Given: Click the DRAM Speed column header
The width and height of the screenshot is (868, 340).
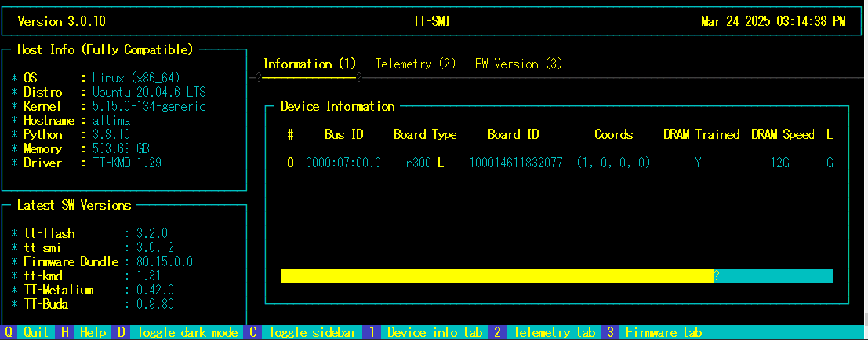Looking at the screenshot, I should pyautogui.click(x=783, y=135).
